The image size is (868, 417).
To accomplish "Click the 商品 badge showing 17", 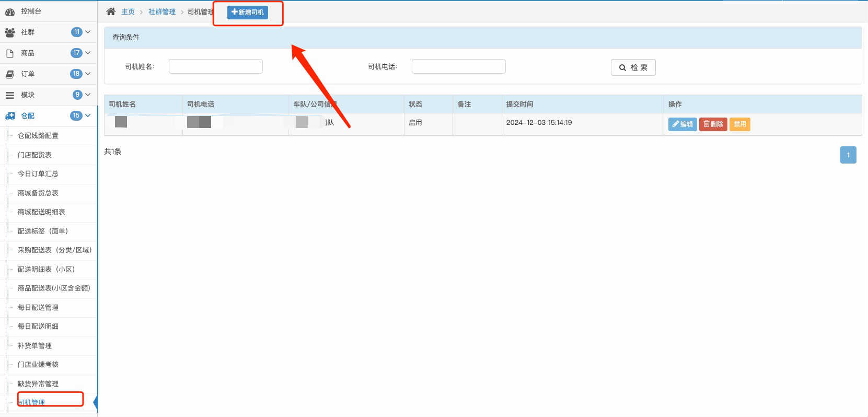I will [76, 53].
